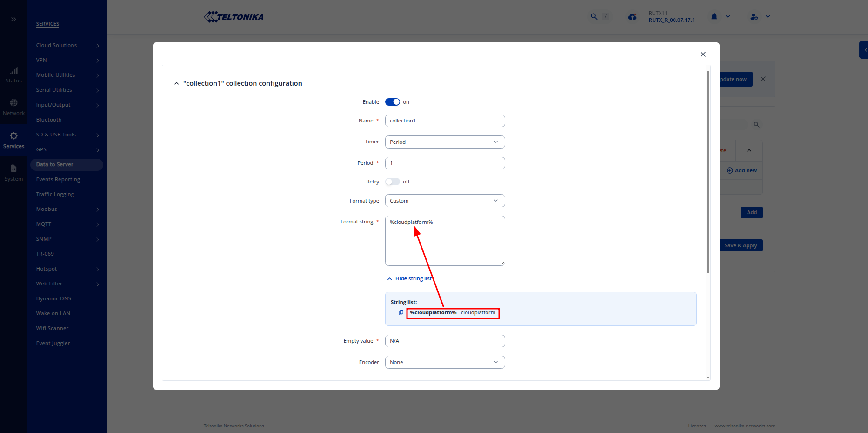
Task: Open the Status section icon
Action: tap(14, 74)
